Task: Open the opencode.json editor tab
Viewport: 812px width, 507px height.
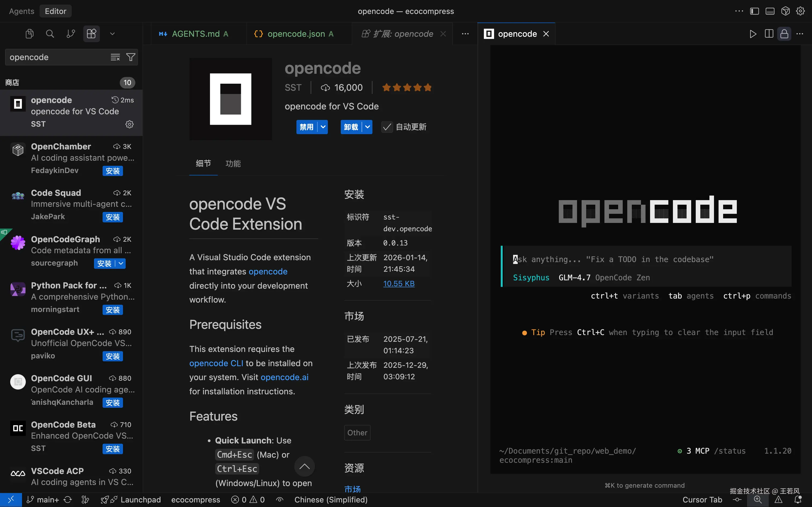Action: [x=296, y=34]
